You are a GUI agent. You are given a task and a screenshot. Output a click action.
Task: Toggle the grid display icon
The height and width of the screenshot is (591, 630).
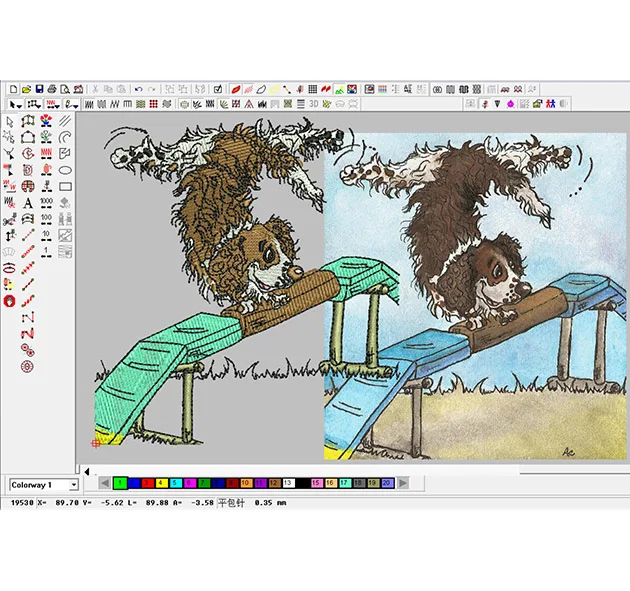click(x=313, y=89)
